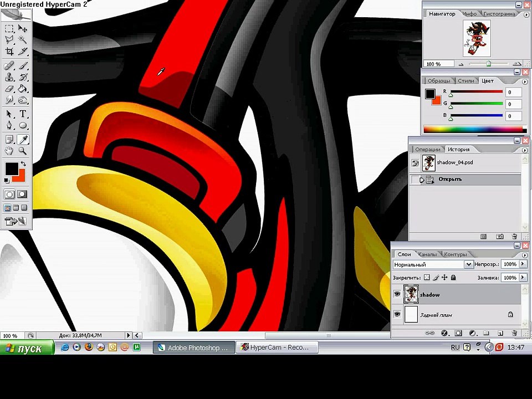The height and width of the screenshot is (399, 532).
Task: Add layer mask in Layers panel
Action: (x=458, y=333)
